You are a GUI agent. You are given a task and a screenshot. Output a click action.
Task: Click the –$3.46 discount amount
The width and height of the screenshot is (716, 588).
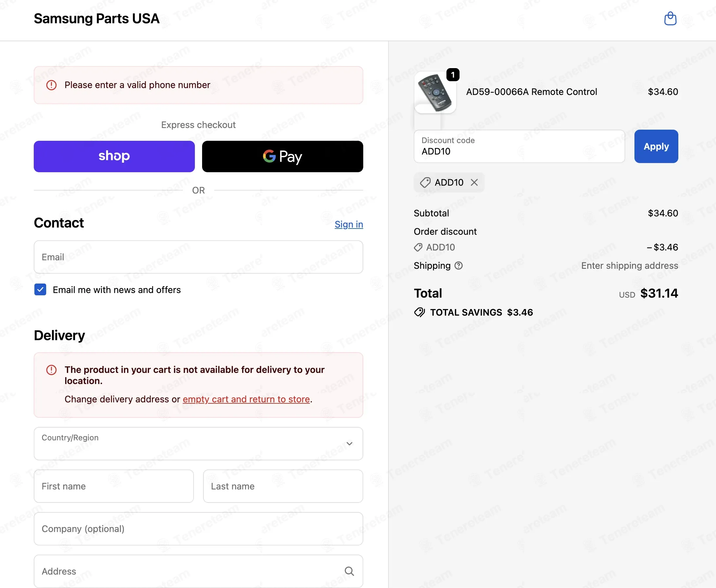[662, 247]
